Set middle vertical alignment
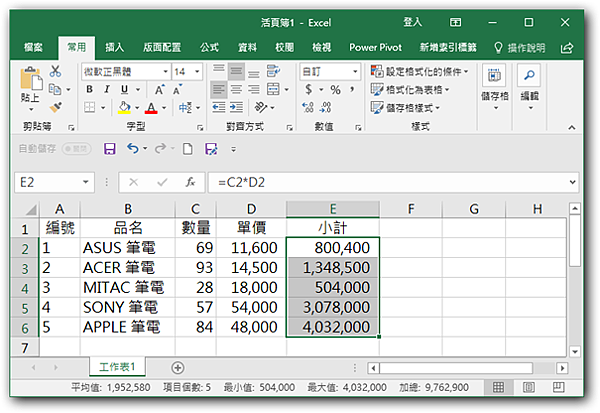This screenshot has height=413, width=600. pyautogui.click(x=236, y=71)
